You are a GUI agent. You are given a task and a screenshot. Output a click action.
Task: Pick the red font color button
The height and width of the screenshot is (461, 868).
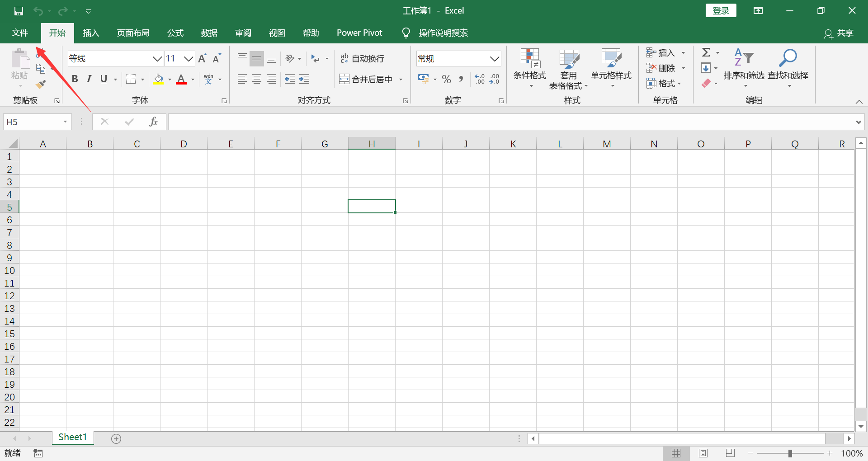click(181, 79)
